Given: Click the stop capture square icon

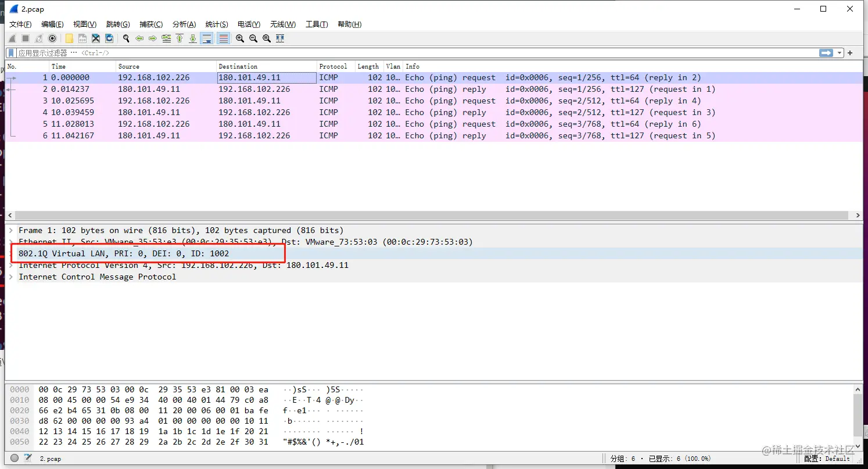Looking at the screenshot, I should click(x=26, y=38).
